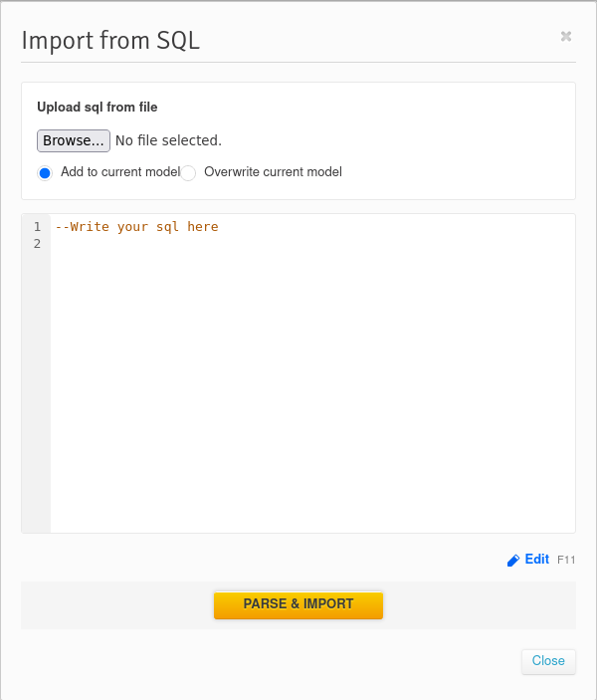Click the "Add to current model" label text
The width and height of the screenshot is (597, 700).
click(120, 172)
